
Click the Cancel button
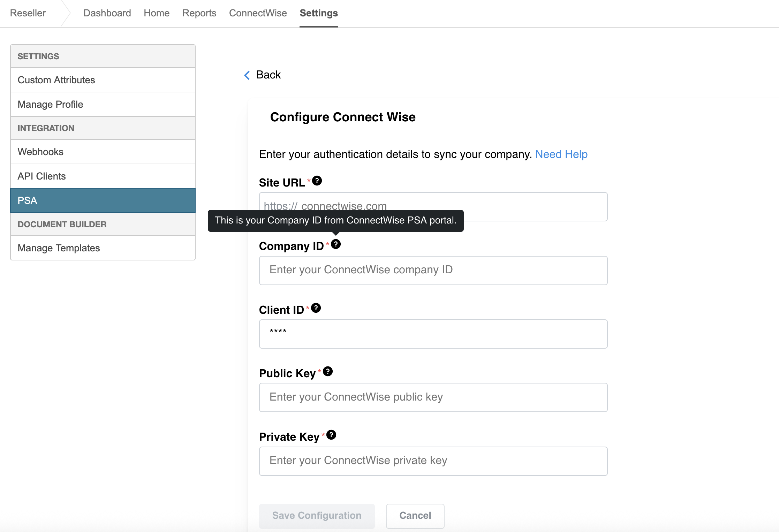click(x=415, y=516)
